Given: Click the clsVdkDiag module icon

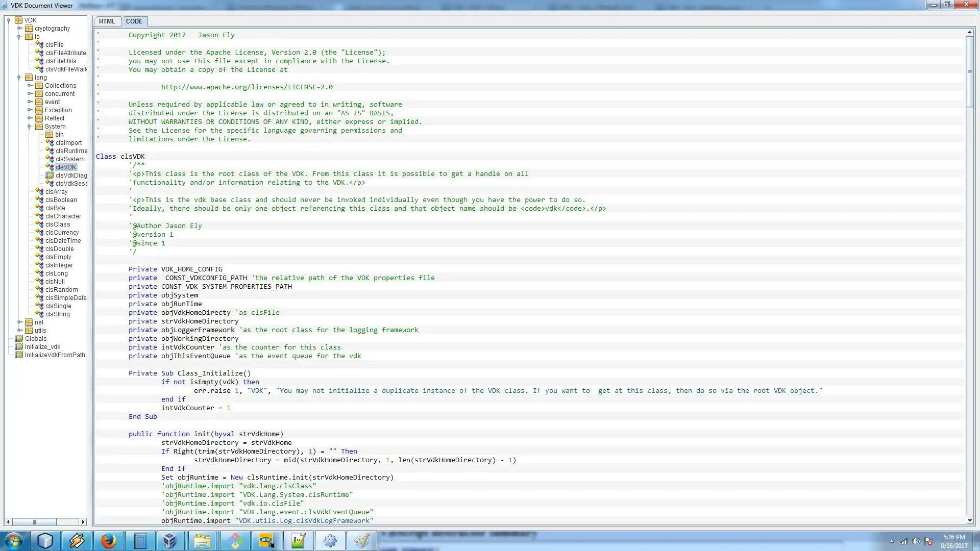Looking at the screenshot, I should coord(50,176).
